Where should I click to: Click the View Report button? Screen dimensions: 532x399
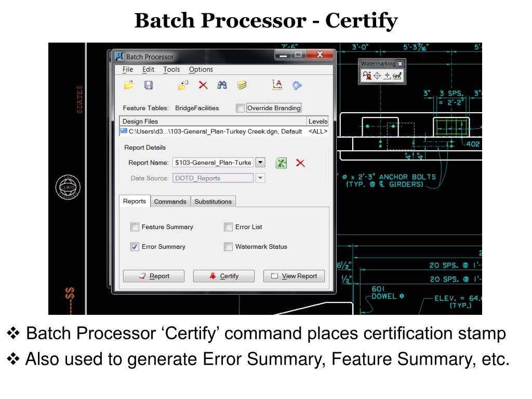coord(294,276)
